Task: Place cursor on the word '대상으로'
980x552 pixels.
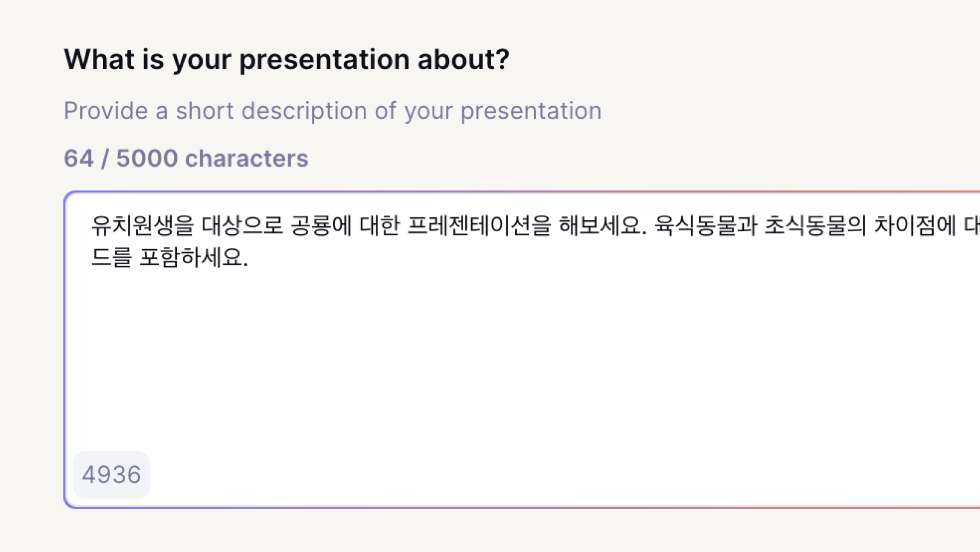Action: point(242,226)
